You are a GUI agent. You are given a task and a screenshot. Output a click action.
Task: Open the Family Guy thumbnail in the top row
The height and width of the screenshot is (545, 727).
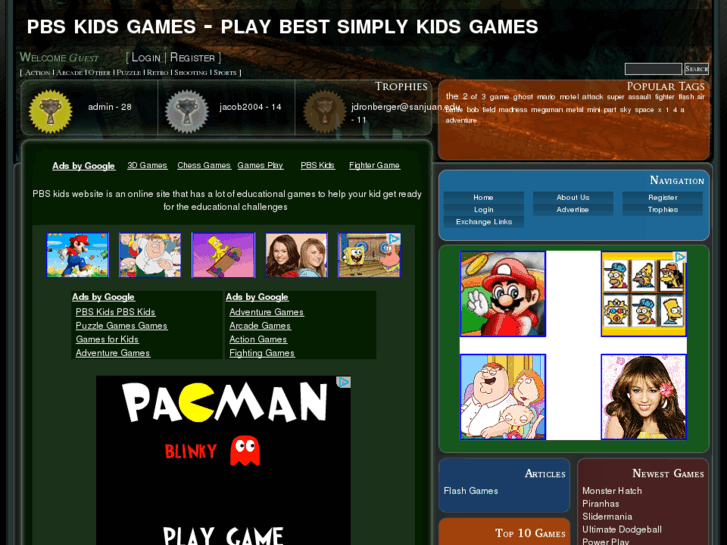click(150, 255)
